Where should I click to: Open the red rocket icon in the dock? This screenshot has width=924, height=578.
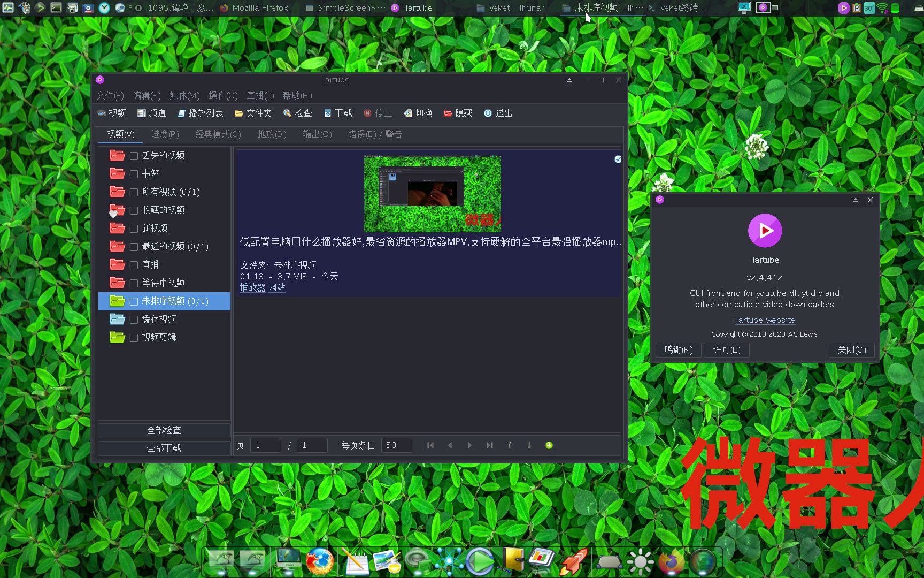pos(573,561)
